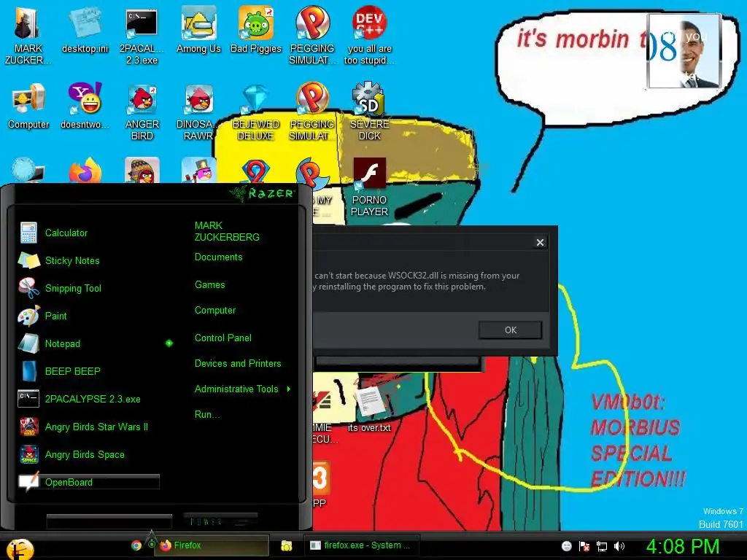
Task: Open Computer link in start menu
Action: pyautogui.click(x=215, y=311)
